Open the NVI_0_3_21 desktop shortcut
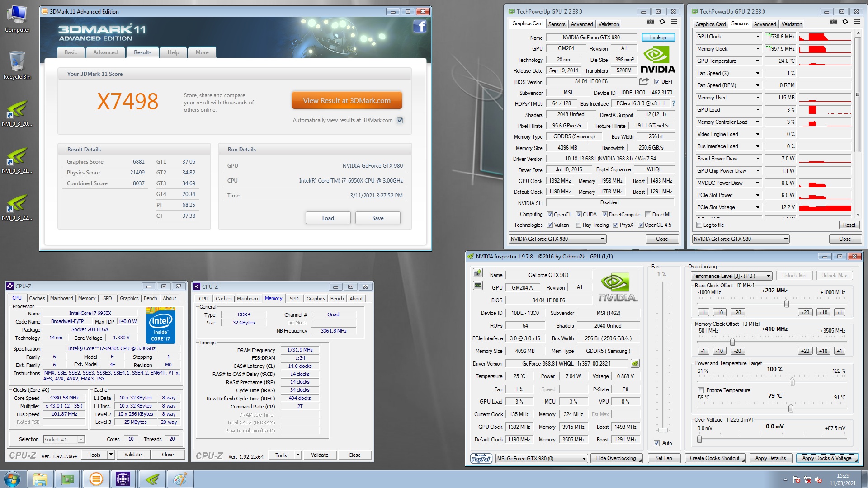 (17, 160)
